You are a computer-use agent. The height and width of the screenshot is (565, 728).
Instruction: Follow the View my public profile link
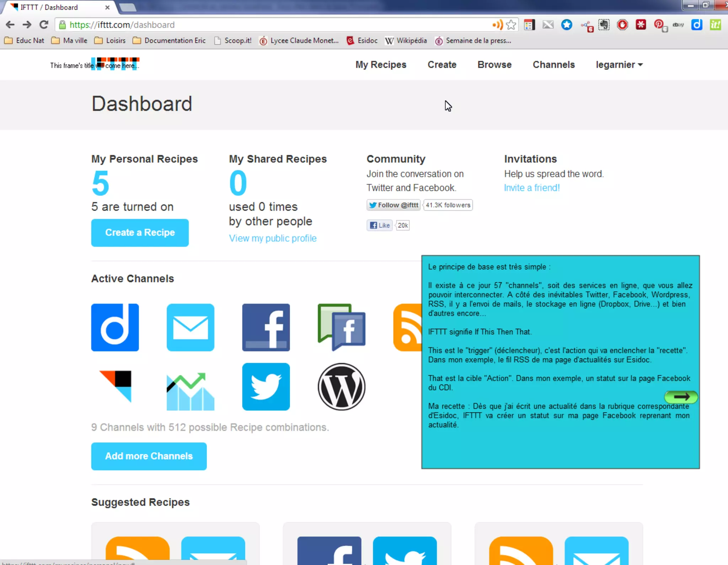coord(273,238)
